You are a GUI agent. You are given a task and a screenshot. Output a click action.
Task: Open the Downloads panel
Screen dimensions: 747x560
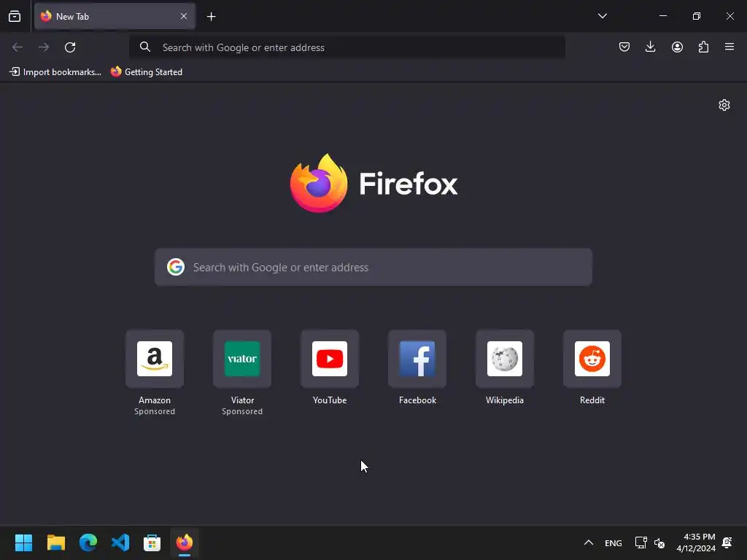click(x=650, y=47)
